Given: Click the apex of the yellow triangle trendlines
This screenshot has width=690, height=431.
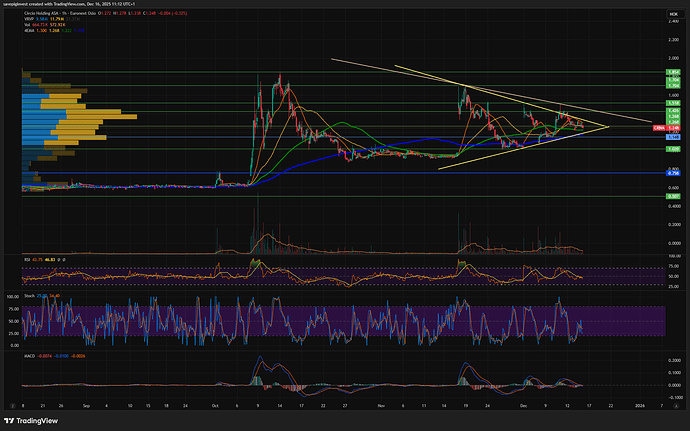Looking at the screenshot, I should point(608,127).
